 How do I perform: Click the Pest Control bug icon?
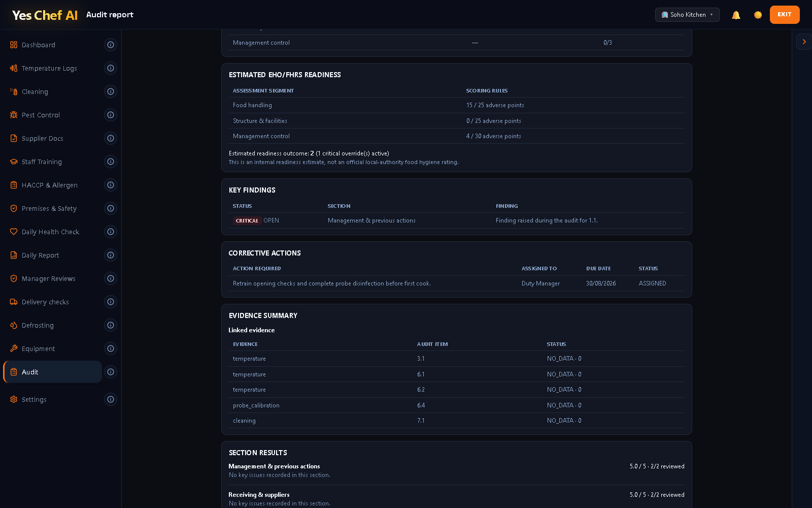click(14, 115)
